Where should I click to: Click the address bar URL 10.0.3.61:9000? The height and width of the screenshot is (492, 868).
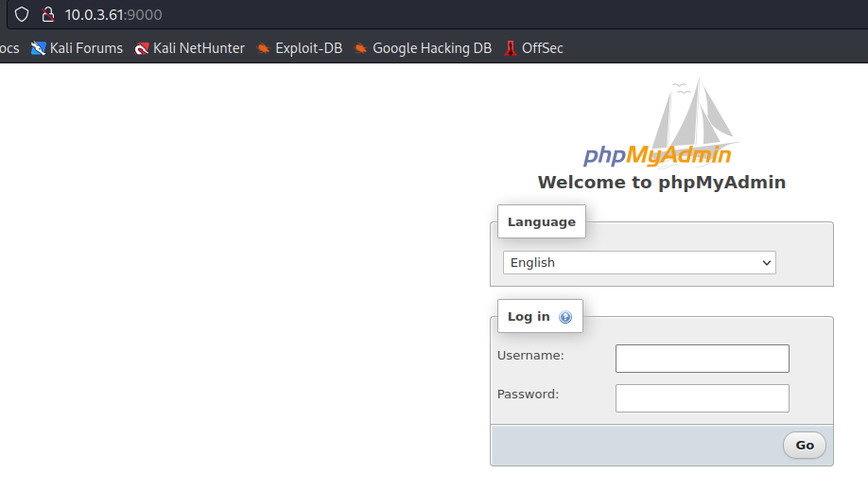[113, 15]
